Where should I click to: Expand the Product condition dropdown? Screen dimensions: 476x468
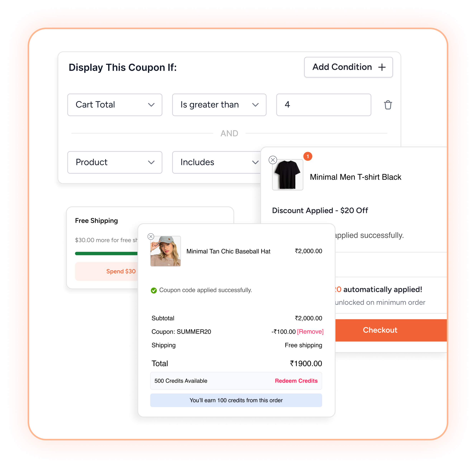pos(115,162)
